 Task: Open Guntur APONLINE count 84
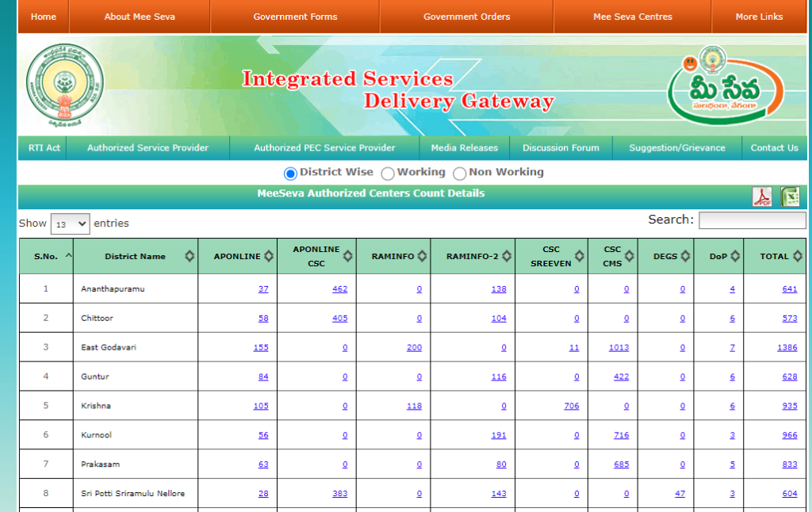tap(263, 376)
